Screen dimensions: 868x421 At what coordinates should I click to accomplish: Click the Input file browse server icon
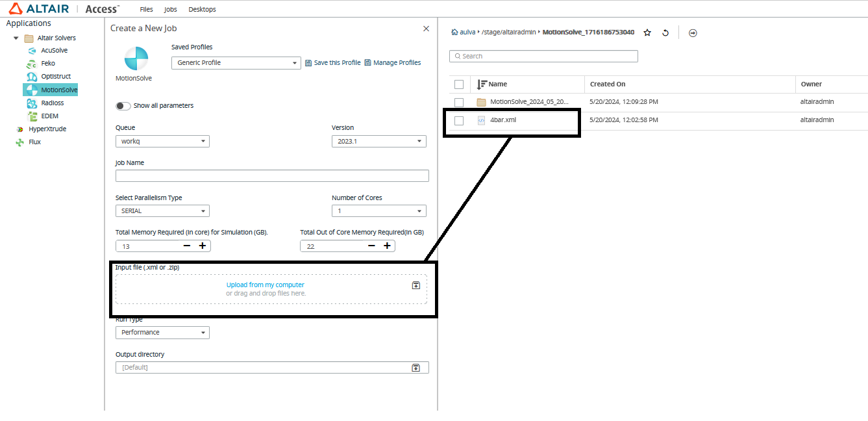point(416,285)
